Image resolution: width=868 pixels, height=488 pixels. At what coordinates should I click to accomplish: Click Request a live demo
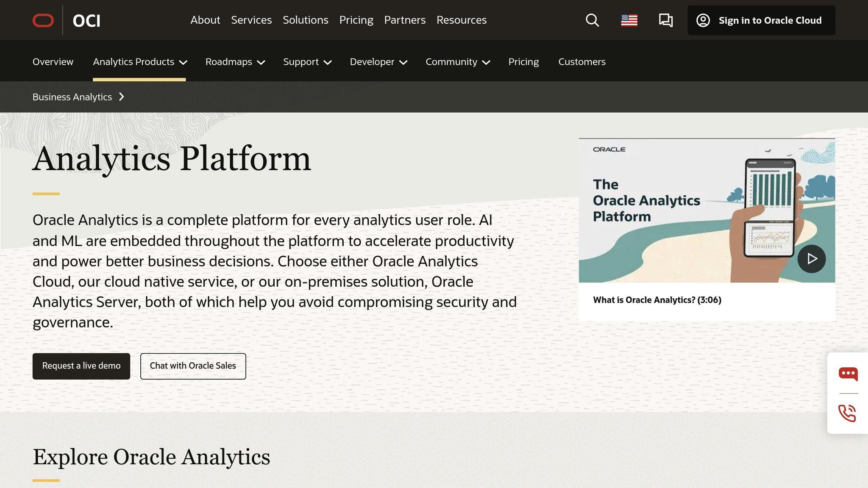pyautogui.click(x=81, y=366)
